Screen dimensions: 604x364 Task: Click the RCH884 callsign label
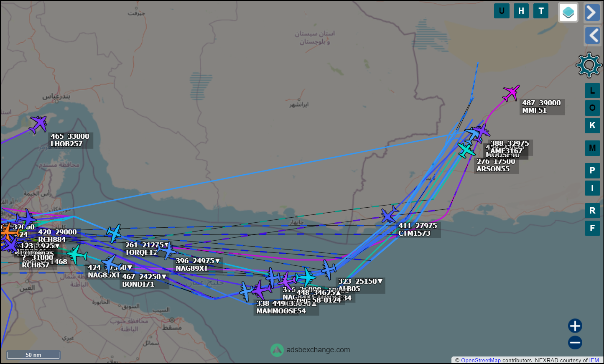click(52, 240)
